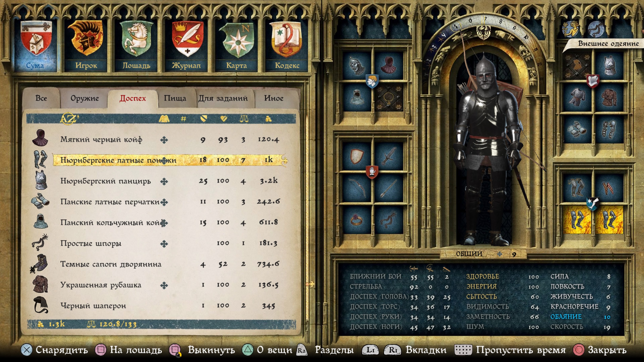
Task: Select the helmet equipment slot
Action: [x=357, y=65]
